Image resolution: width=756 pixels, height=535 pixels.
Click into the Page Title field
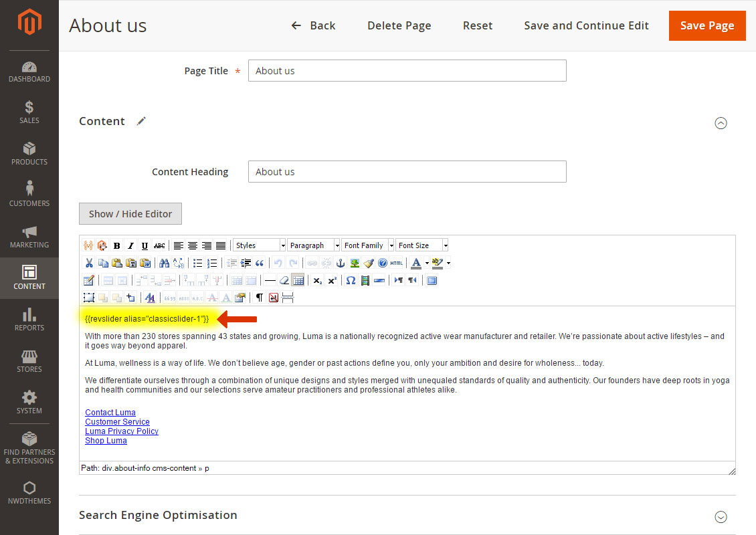(407, 71)
